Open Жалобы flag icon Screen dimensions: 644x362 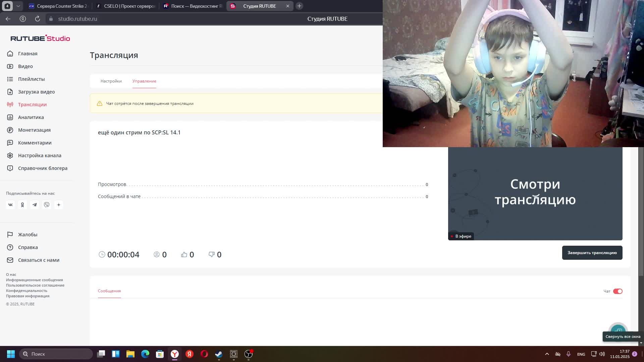pyautogui.click(x=10, y=235)
